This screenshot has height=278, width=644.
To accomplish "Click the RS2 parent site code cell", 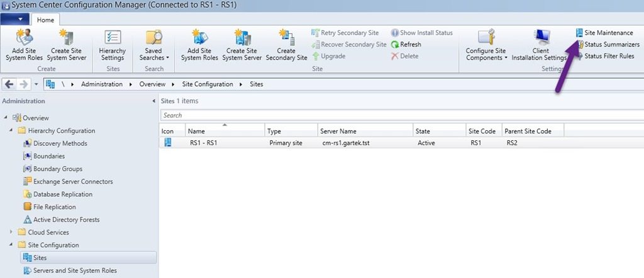I will coord(512,143).
